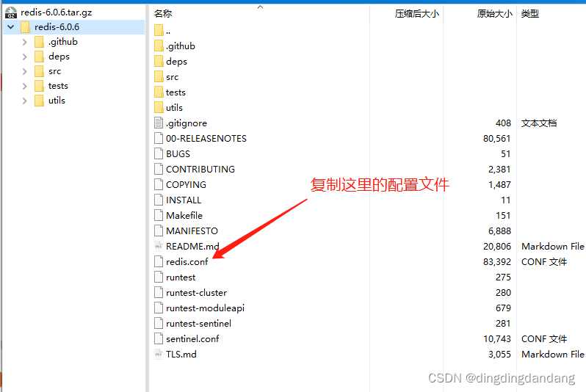Click the 83,392 size value
The width and height of the screenshot is (586, 392).
(497, 261)
